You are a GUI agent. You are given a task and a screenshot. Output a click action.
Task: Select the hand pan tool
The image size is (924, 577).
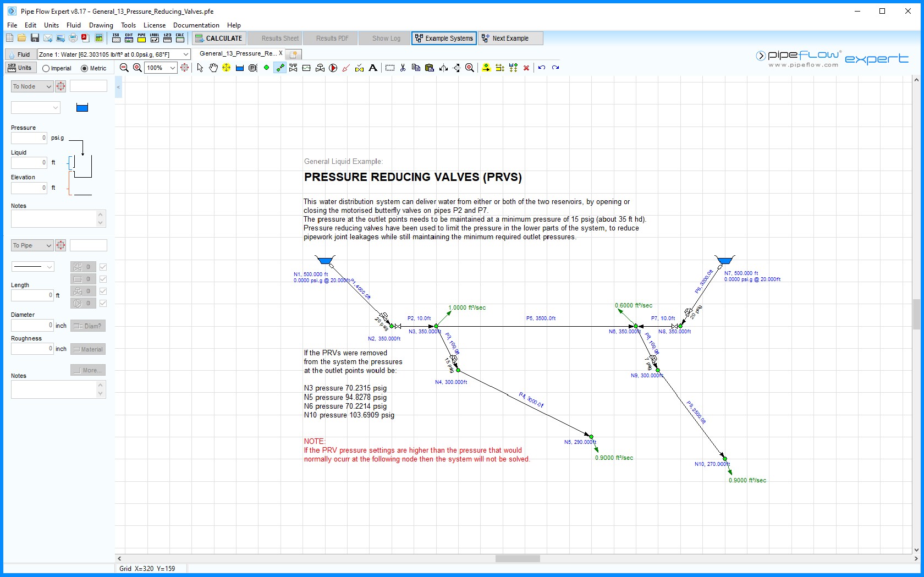tap(213, 68)
